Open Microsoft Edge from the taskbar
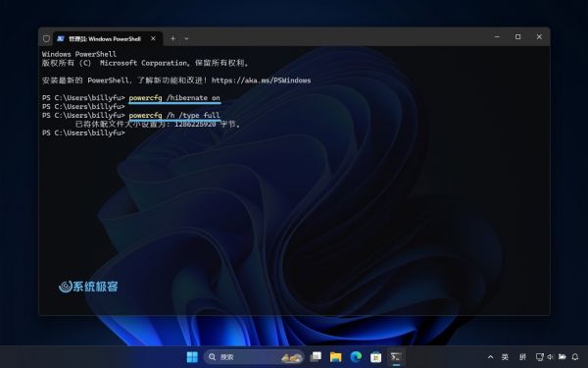The image size is (588, 368). click(x=356, y=357)
